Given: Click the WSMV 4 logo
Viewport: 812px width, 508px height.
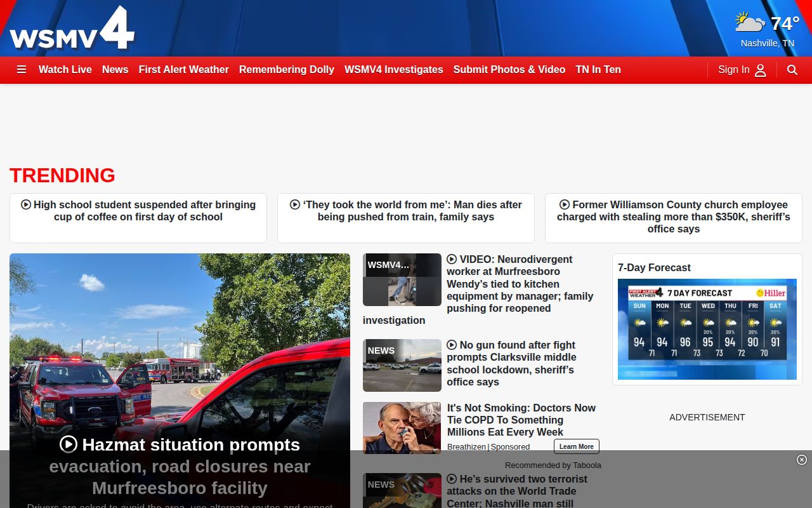Looking at the screenshot, I should tap(72, 29).
